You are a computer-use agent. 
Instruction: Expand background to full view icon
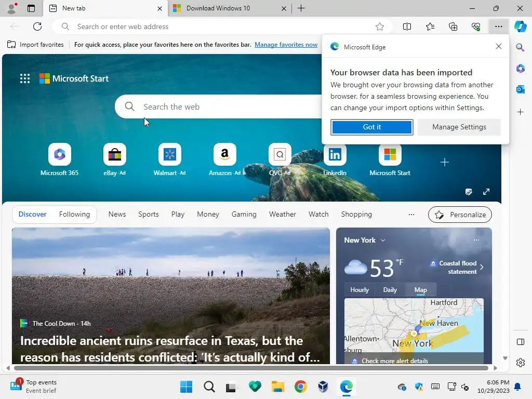pos(486,192)
